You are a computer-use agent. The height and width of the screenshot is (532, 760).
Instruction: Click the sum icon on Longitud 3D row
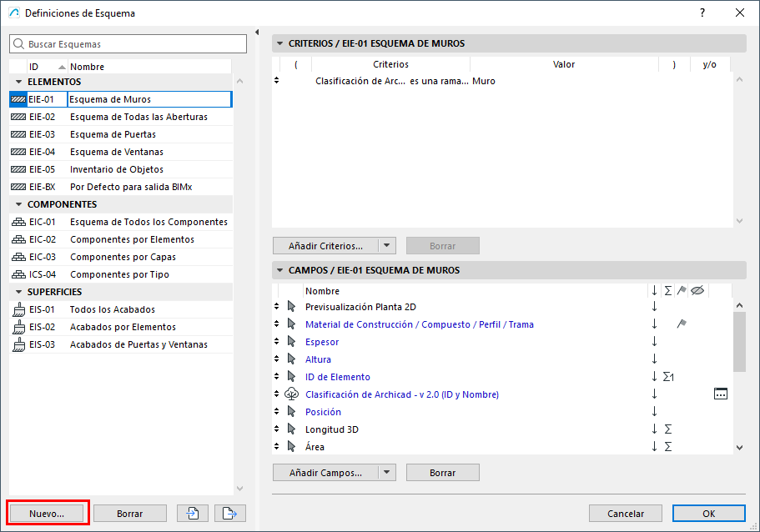click(668, 429)
